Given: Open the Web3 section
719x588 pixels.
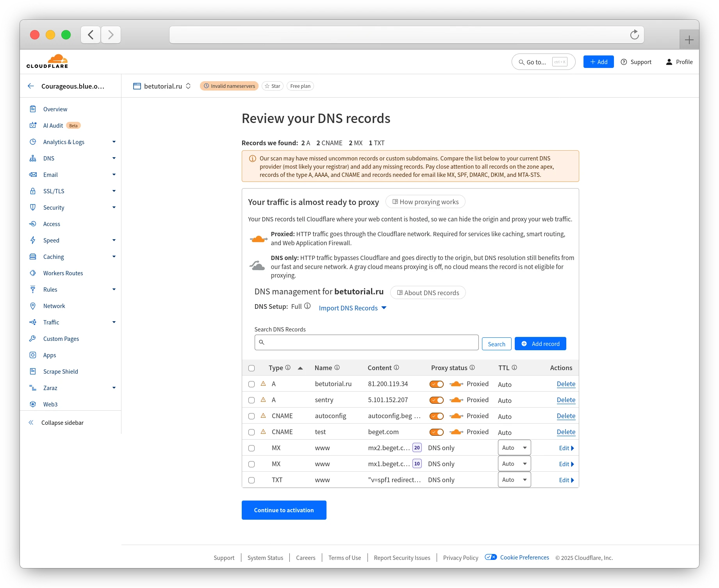Looking at the screenshot, I should click(50, 404).
